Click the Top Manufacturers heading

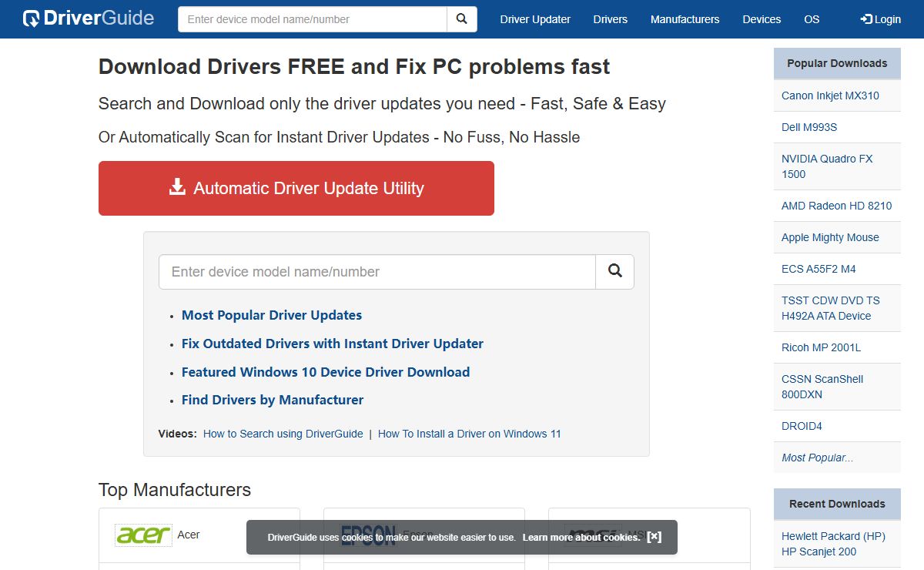[175, 490]
